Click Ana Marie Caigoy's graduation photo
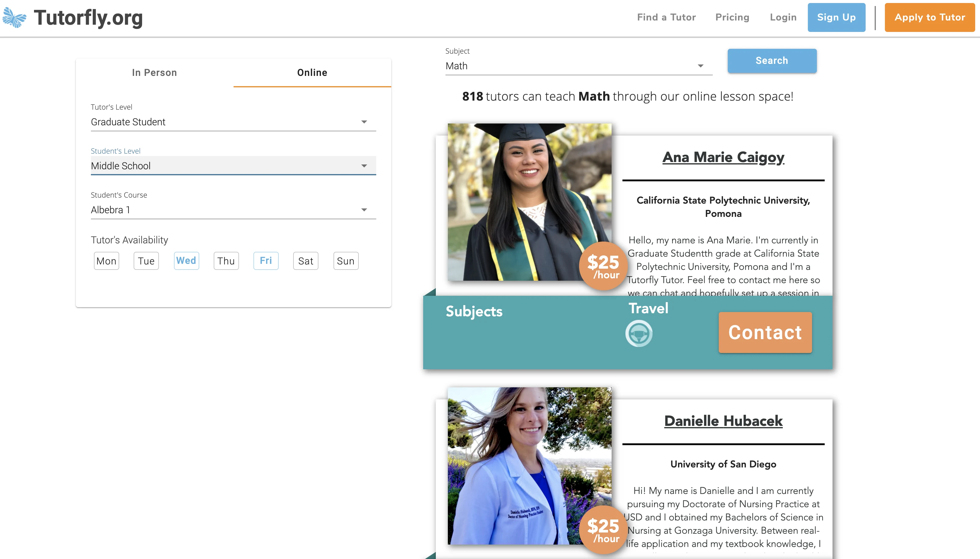 pos(529,202)
